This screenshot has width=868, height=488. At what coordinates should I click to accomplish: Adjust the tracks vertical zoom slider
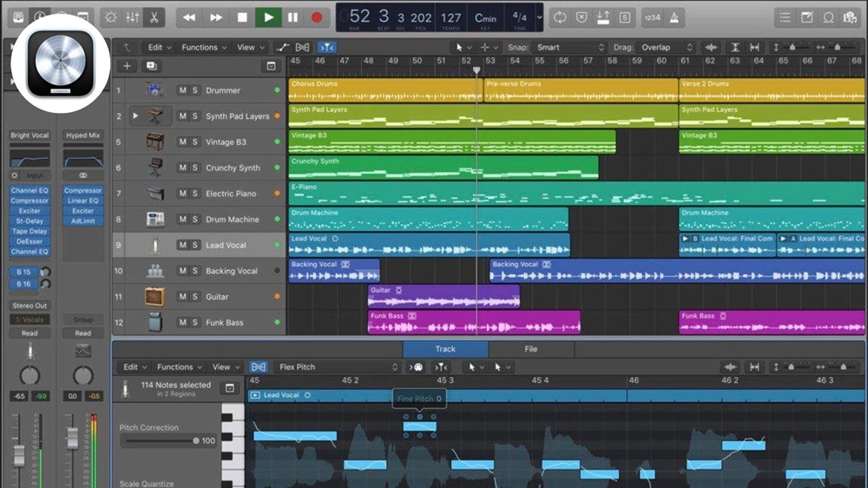pos(792,47)
